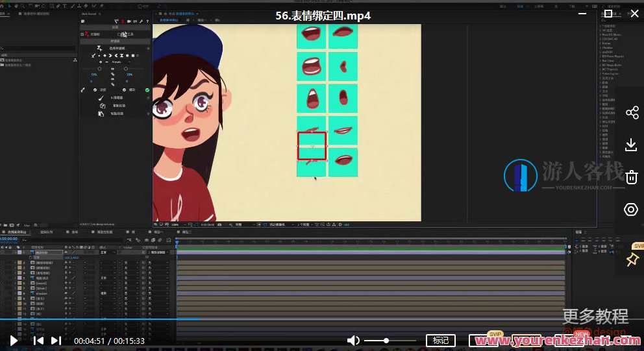Open the share icon on right sidebar

[632, 113]
